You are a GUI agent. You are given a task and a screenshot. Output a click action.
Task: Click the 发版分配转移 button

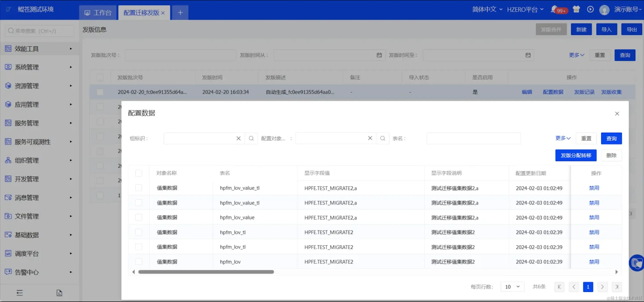tap(576, 155)
